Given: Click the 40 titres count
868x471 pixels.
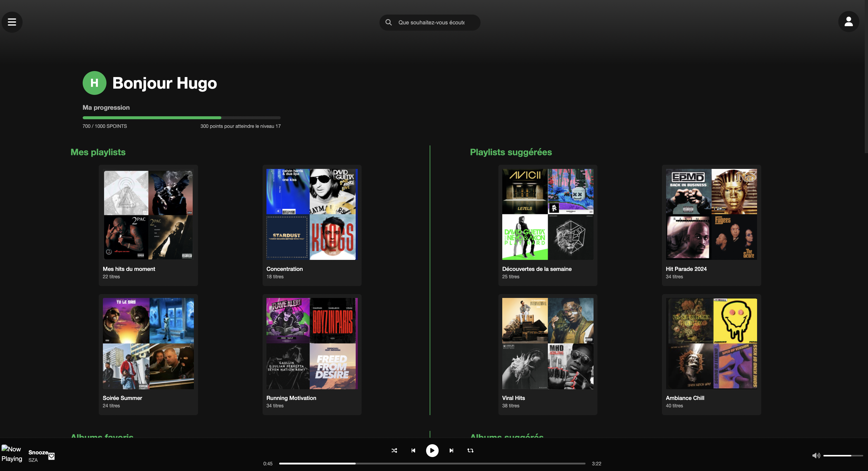Looking at the screenshot, I should 674,406.
